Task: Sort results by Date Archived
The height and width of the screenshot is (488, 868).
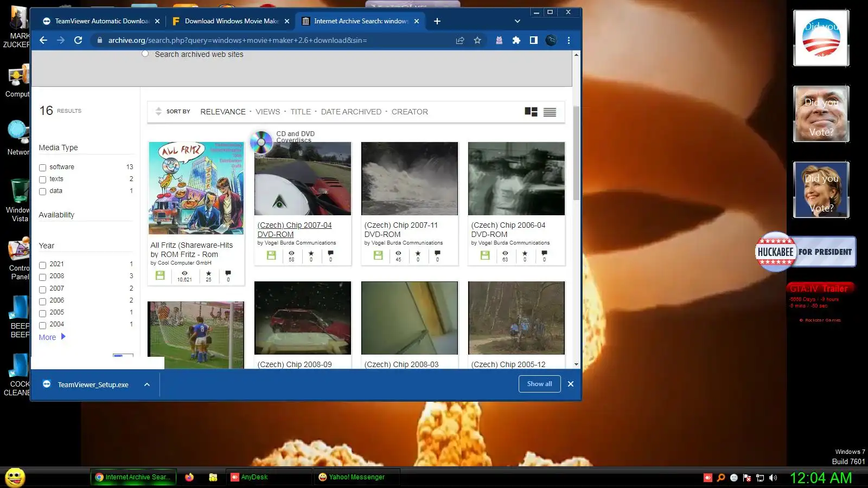Action: 351,112
